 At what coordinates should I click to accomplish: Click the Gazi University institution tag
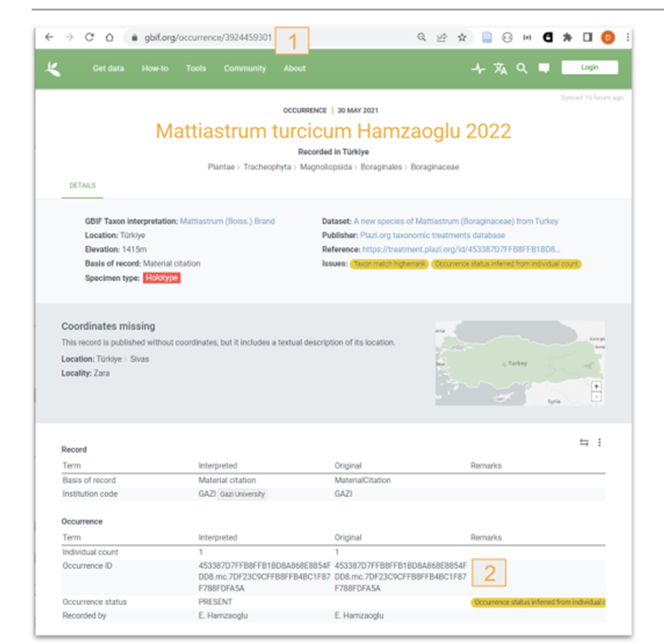[242, 494]
